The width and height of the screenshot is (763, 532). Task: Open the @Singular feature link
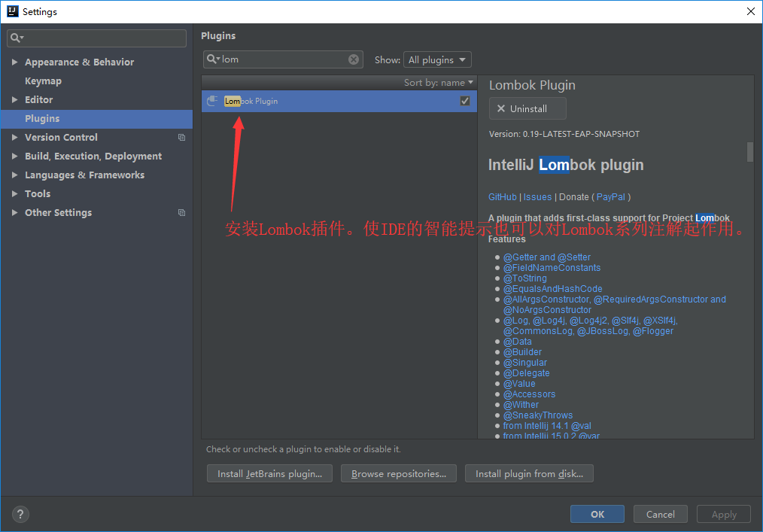click(525, 363)
